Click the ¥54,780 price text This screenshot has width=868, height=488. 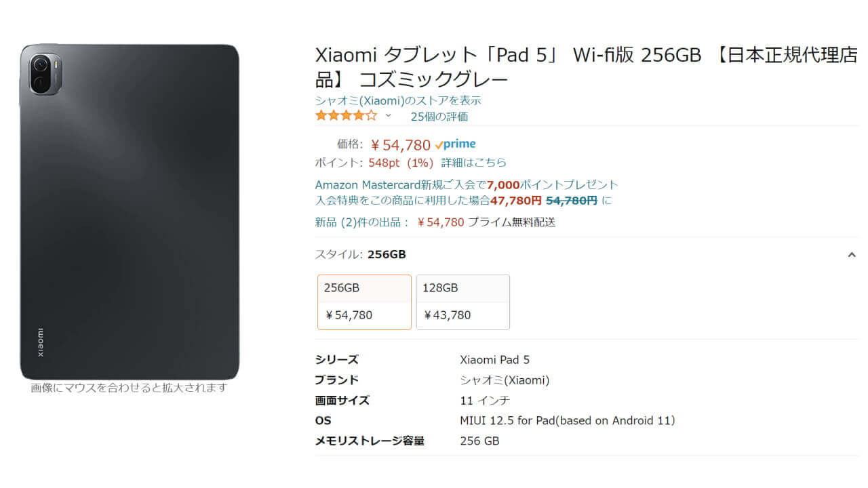(399, 144)
